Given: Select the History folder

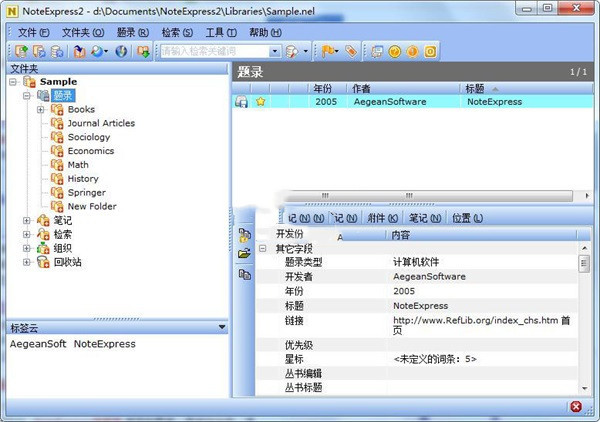Looking at the screenshot, I should pyautogui.click(x=83, y=179).
